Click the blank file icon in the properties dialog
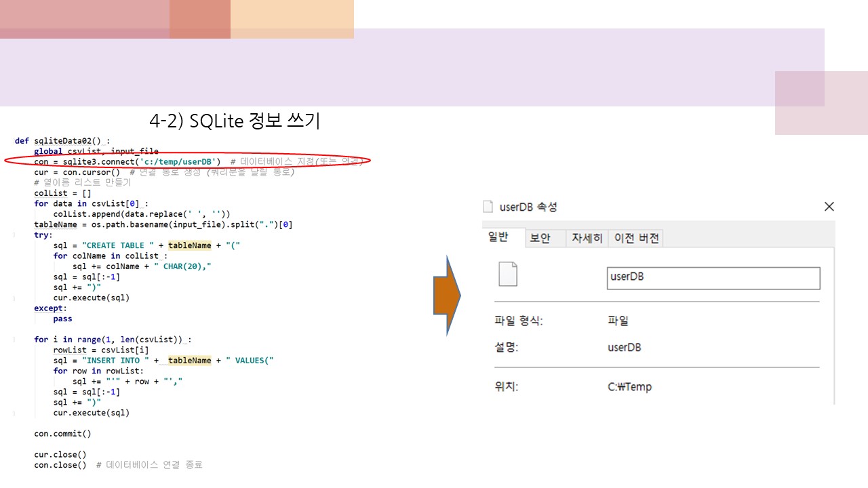Screen dimensions: 868x488 point(508,273)
